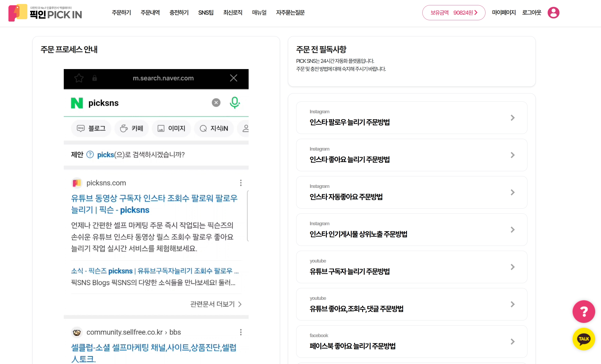Viewport: 601px width, 364px height.
Task: Open the 주문하기 menu
Action: pos(121,13)
